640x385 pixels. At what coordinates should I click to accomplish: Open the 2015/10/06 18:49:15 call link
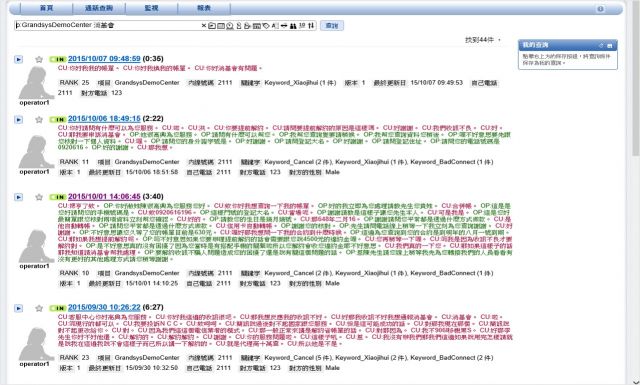(104, 118)
